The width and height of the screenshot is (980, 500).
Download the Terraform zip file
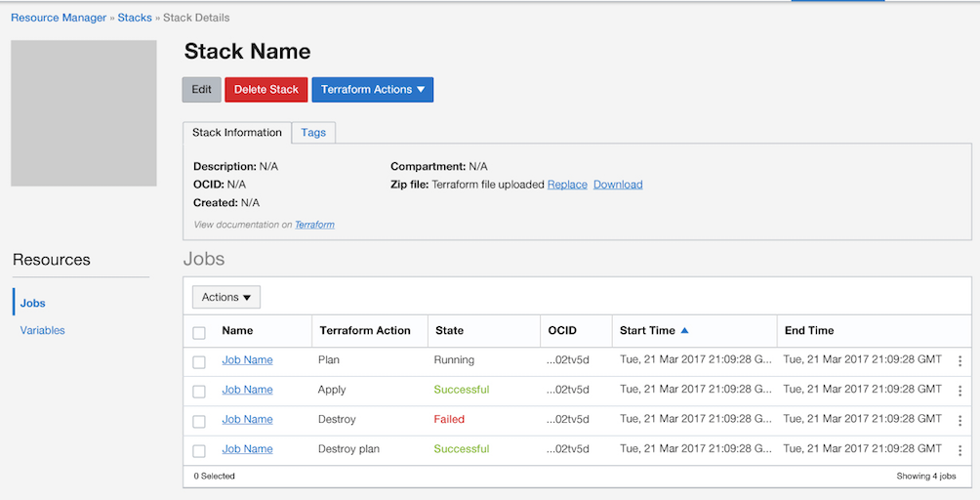tap(618, 185)
